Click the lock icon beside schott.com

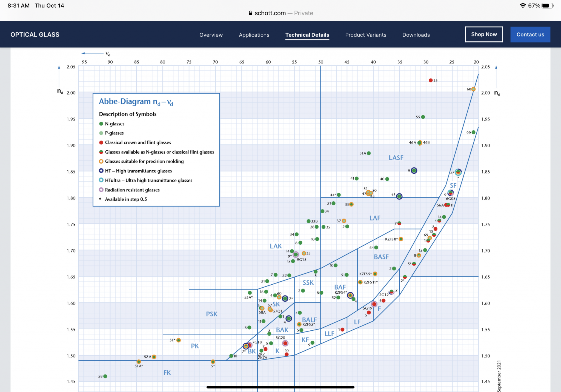tap(250, 13)
